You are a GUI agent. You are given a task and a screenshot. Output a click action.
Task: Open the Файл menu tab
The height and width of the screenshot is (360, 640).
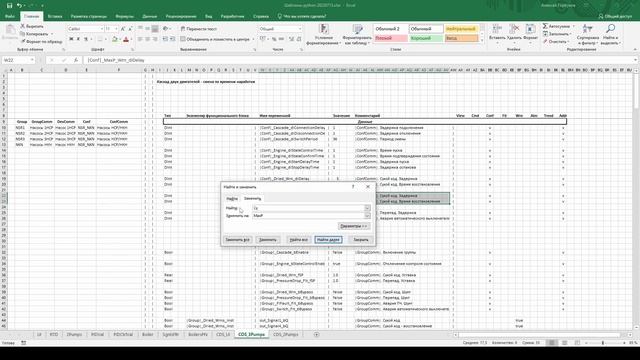[x=10, y=16]
